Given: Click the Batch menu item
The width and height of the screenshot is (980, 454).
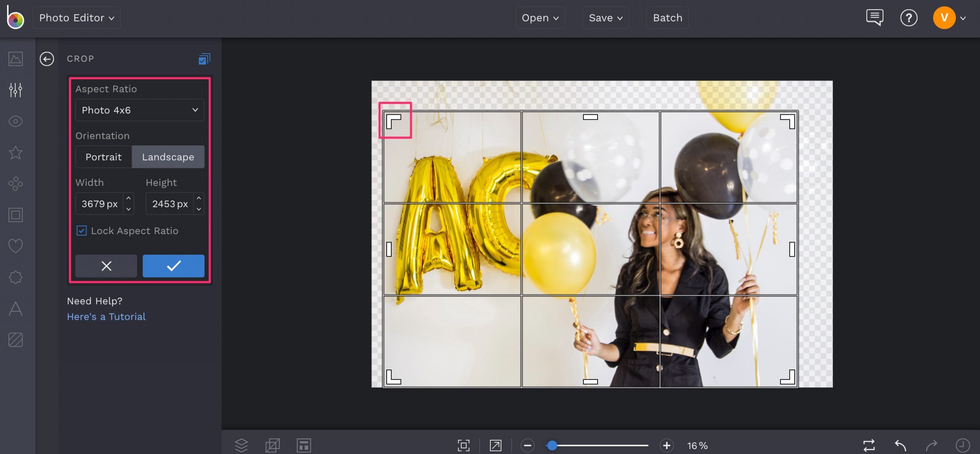Looking at the screenshot, I should tap(668, 17).
